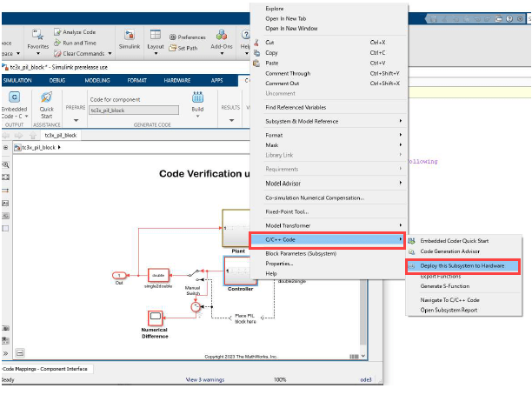
Task: Click the Manual Switch block
Action: coord(194,275)
